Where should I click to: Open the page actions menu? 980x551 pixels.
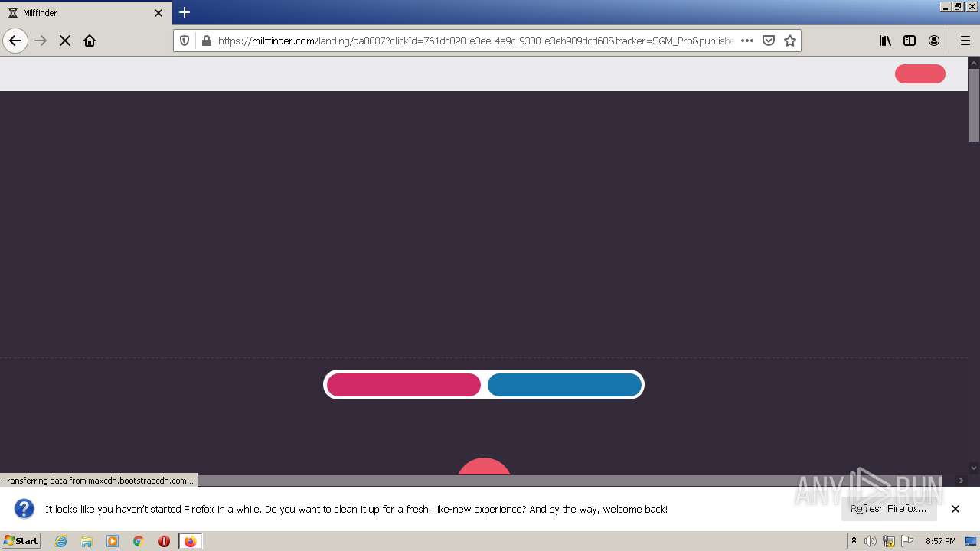747,41
